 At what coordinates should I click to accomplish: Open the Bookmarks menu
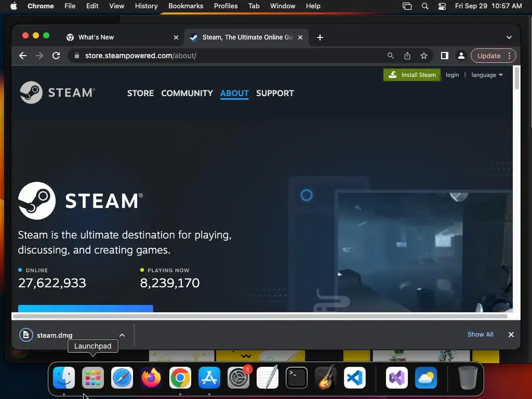pos(185,6)
